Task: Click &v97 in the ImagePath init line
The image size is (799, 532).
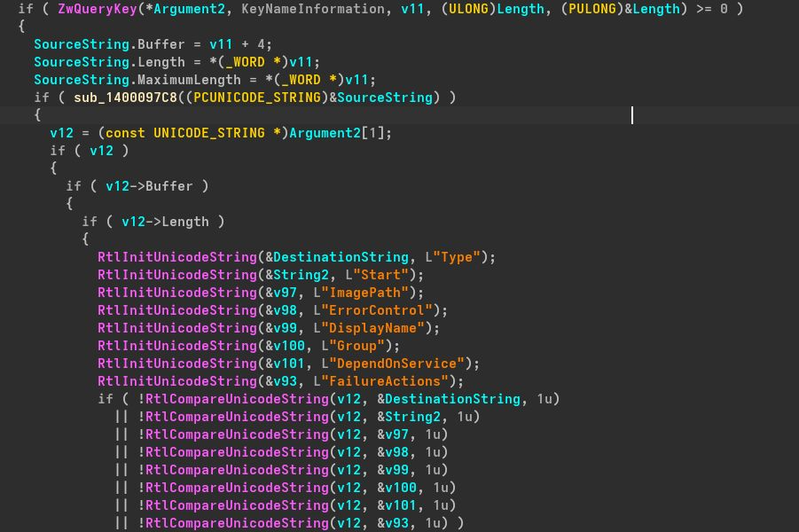Action: 281,293
